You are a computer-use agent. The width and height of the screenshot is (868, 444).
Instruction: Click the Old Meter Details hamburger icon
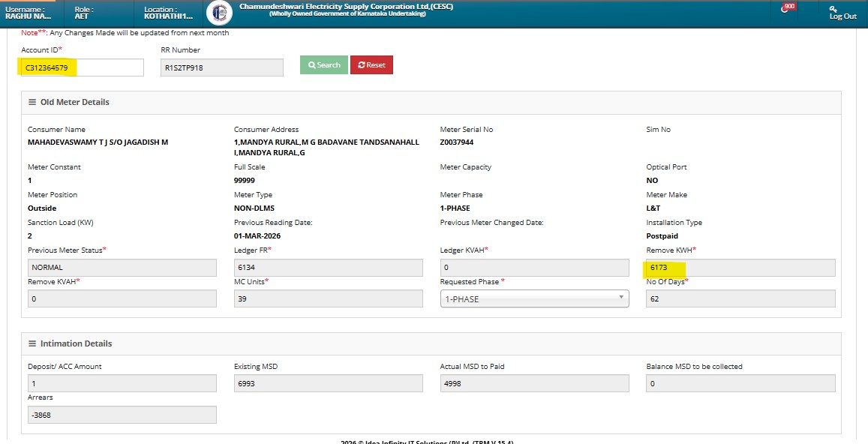coord(32,102)
